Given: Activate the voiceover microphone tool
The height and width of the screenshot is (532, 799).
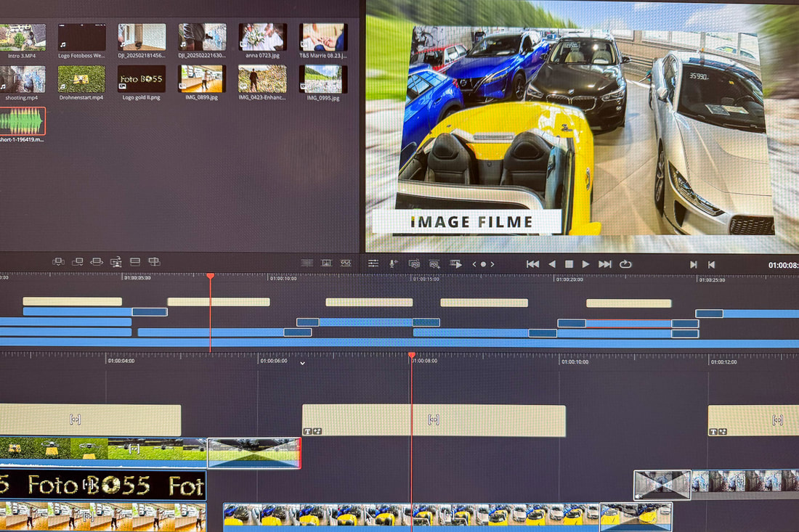Looking at the screenshot, I should click(x=392, y=263).
